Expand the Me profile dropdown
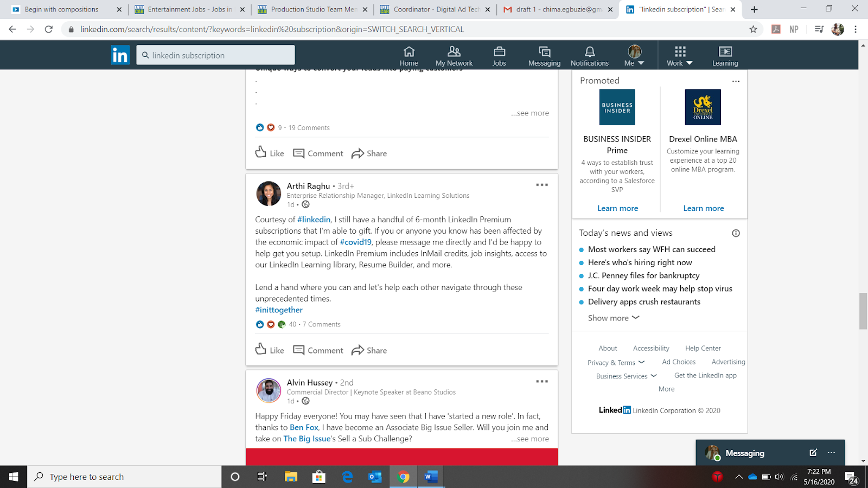868x488 pixels. coord(634,56)
